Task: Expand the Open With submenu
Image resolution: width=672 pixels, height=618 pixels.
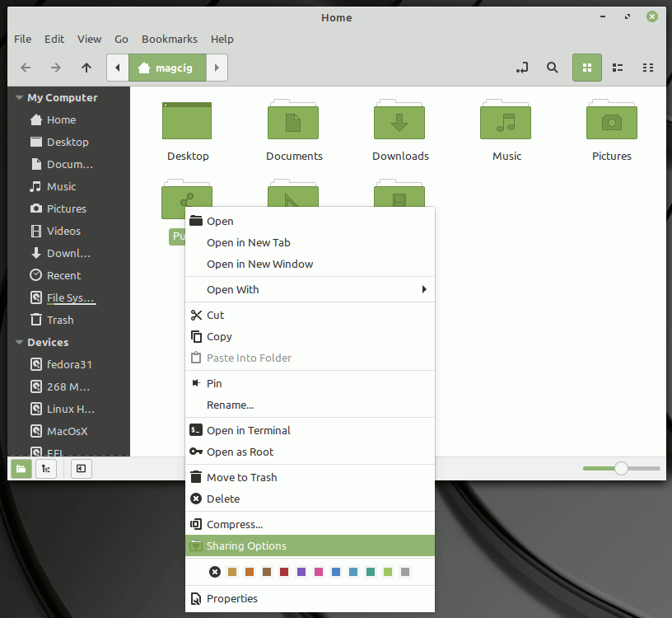Action: click(x=310, y=289)
